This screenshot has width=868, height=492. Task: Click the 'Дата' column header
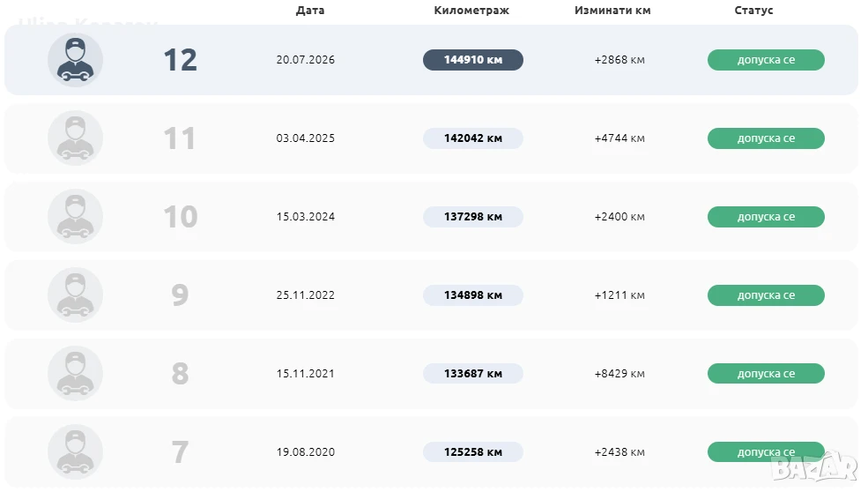click(310, 11)
